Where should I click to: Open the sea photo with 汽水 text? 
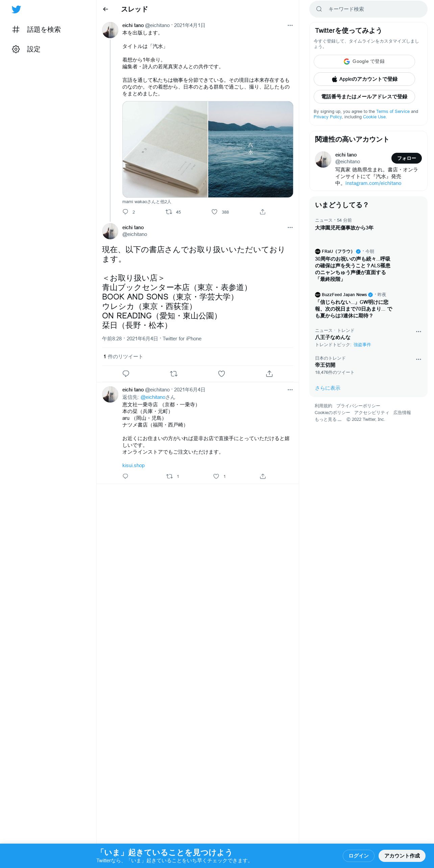pyautogui.click(x=250, y=149)
